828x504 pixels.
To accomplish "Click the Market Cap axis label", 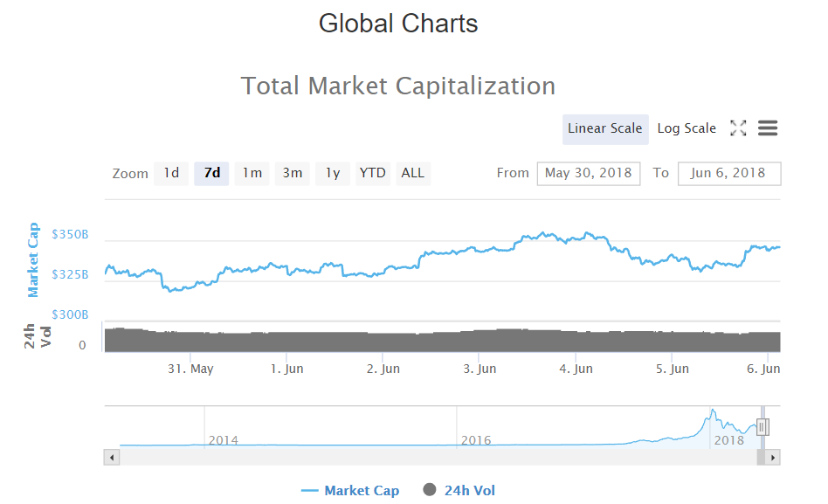I will [x=33, y=258].
